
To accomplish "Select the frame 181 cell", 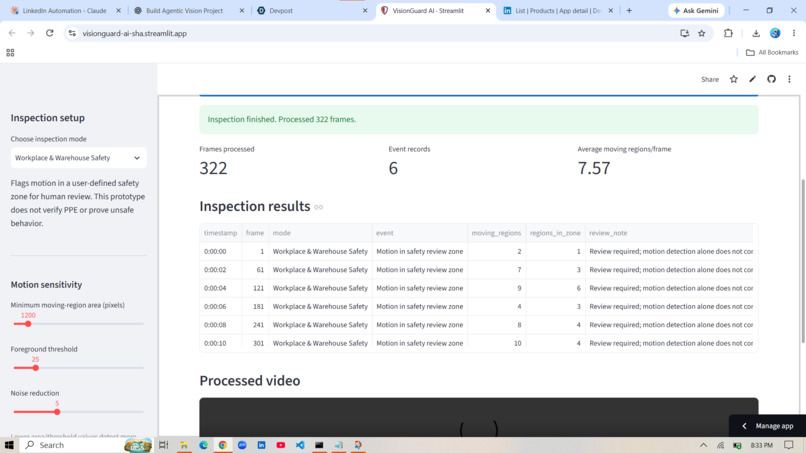I will coord(255,306).
